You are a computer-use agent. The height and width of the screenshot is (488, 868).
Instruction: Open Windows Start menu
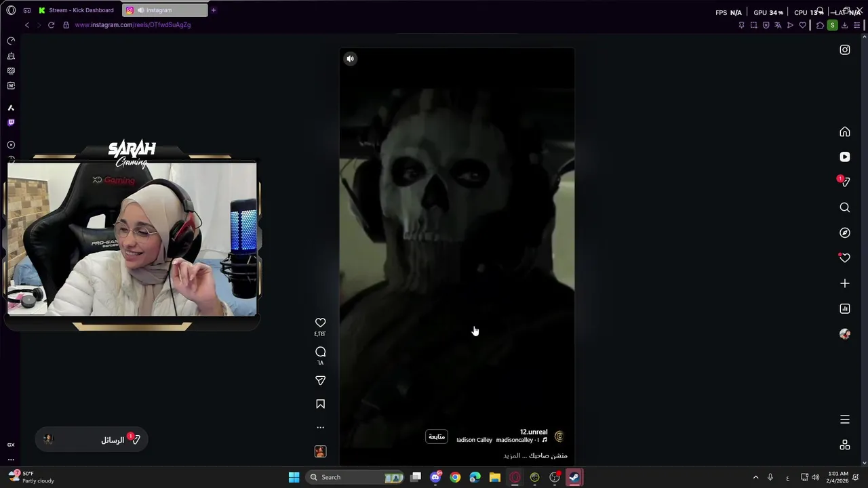point(294,477)
